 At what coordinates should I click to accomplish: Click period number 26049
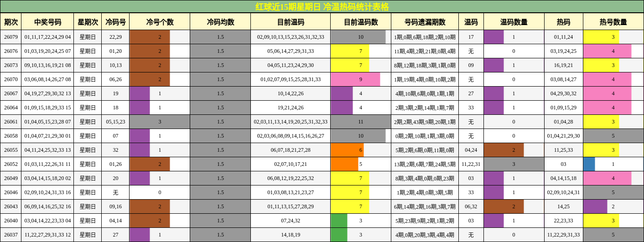11,178
